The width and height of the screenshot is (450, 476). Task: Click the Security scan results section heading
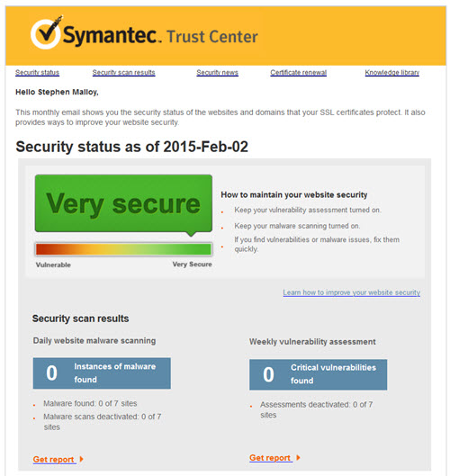pyautogui.click(x=80, y=319)
